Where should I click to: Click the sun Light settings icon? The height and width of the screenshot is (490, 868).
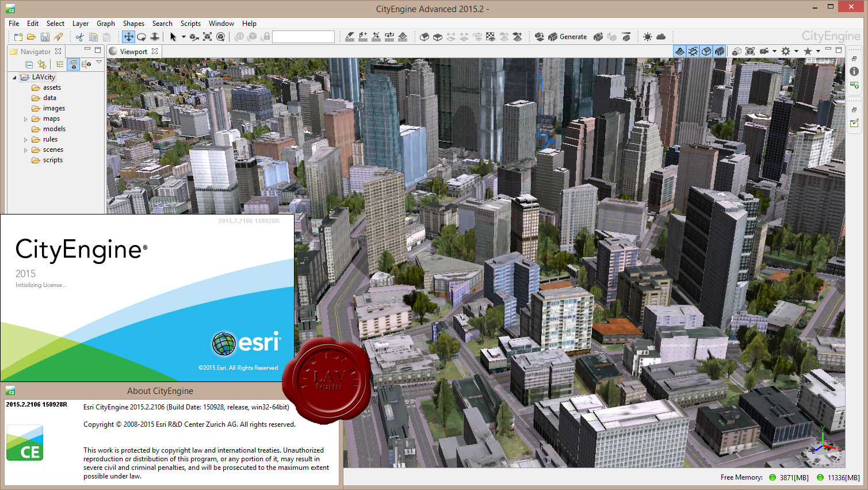point(648,37)
